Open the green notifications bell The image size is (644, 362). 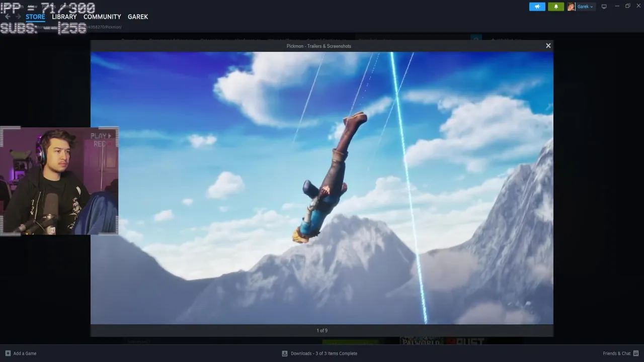[x=556, y=7]
